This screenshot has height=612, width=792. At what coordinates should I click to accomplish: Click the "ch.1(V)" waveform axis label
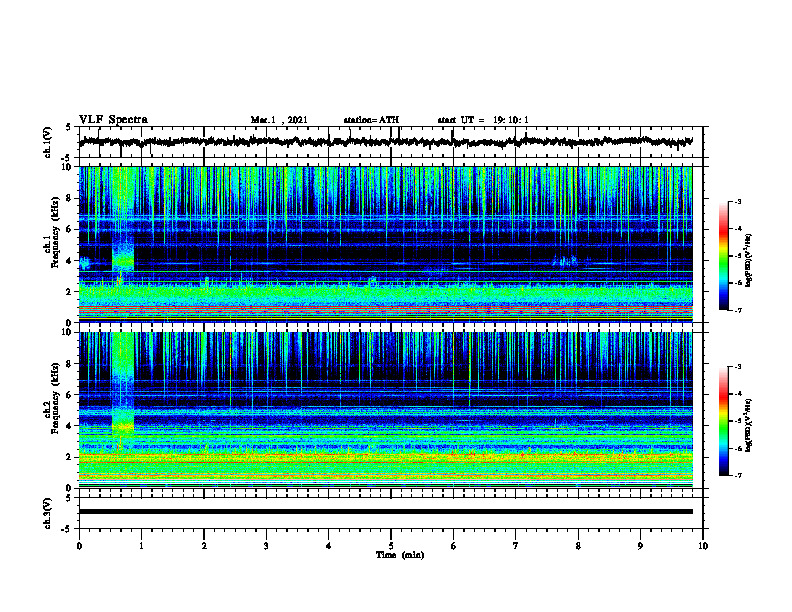coord(48,142)
